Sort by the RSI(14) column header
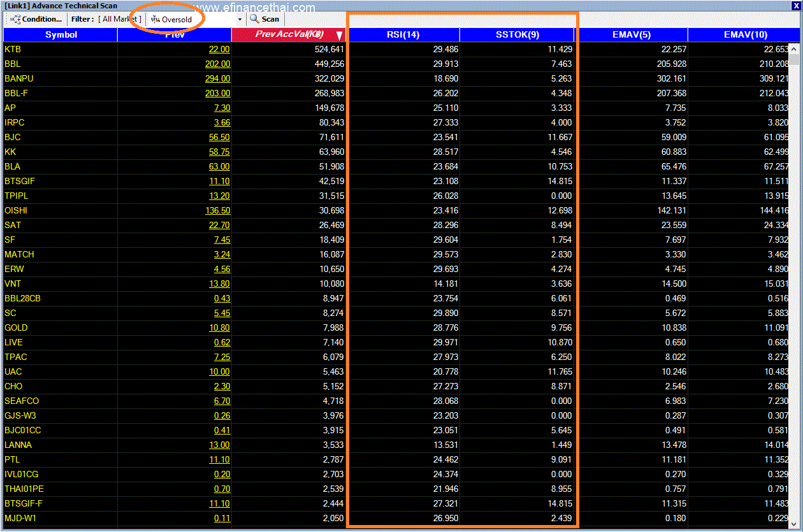This screenshot has width=803, height=532. coord(403,34)
